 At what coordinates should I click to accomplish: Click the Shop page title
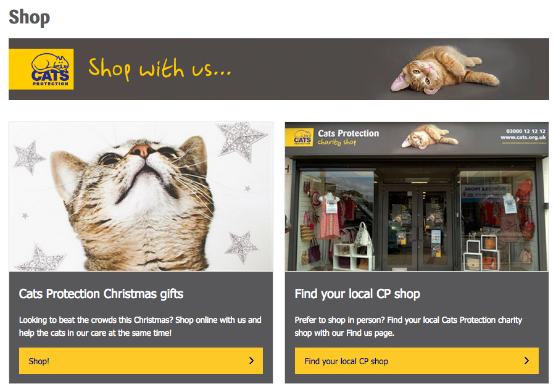pos(30,17)
